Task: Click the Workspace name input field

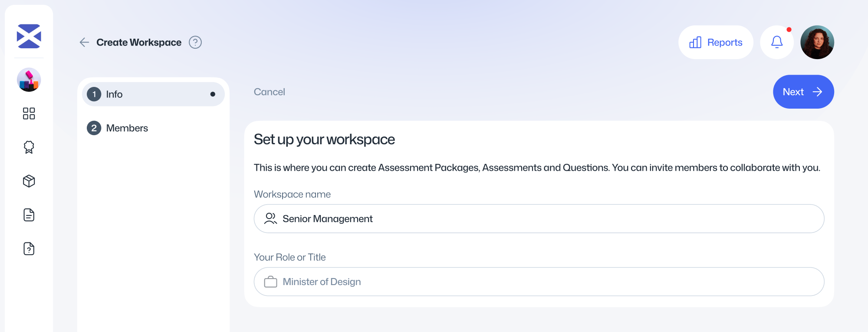Action: pos(538,219)
